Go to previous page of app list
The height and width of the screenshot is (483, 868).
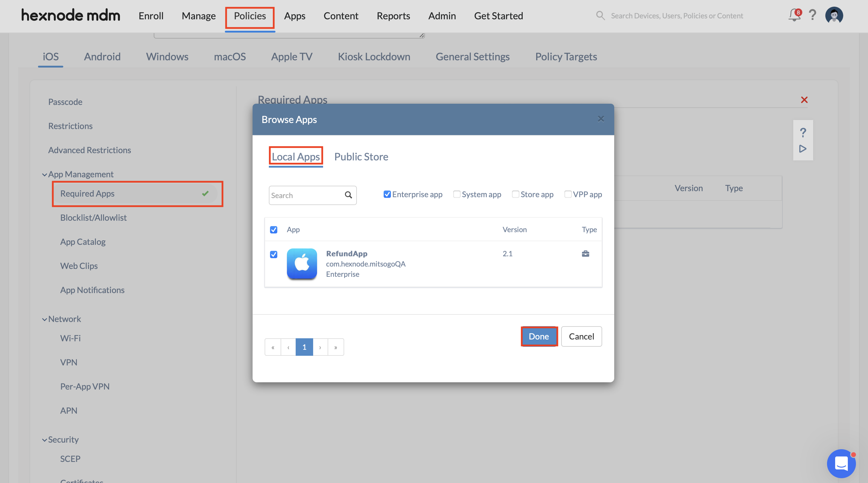[x=288, y=347]
